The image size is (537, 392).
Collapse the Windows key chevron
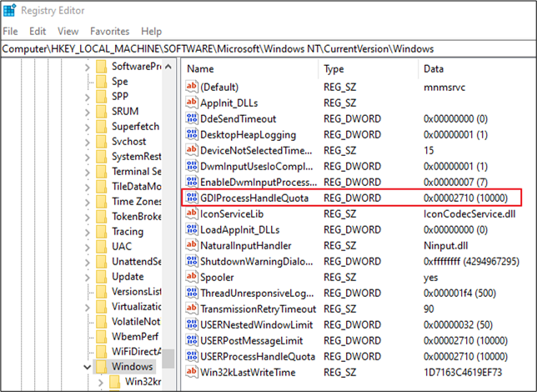coord(88,367)
